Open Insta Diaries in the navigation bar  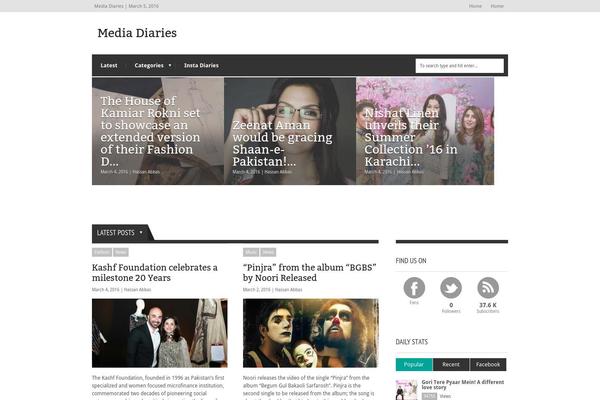pyautogui.click(x=201, y=65)
